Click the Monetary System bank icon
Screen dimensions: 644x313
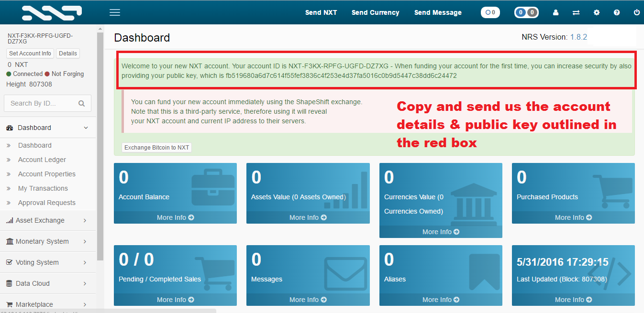click(10, 241)
